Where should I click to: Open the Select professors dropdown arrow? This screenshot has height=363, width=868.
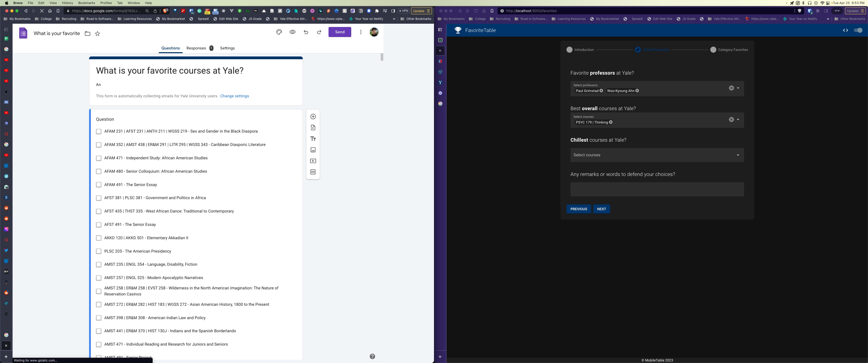738,88
